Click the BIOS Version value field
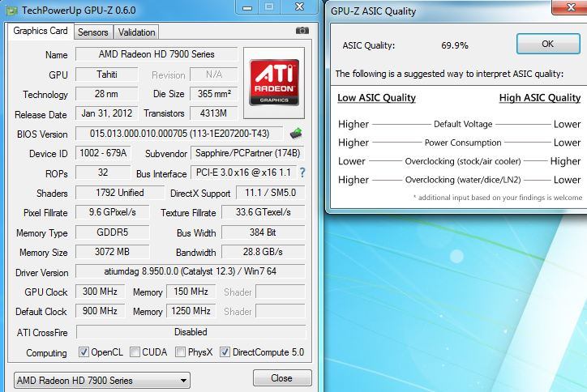 (x=179, y=134)
